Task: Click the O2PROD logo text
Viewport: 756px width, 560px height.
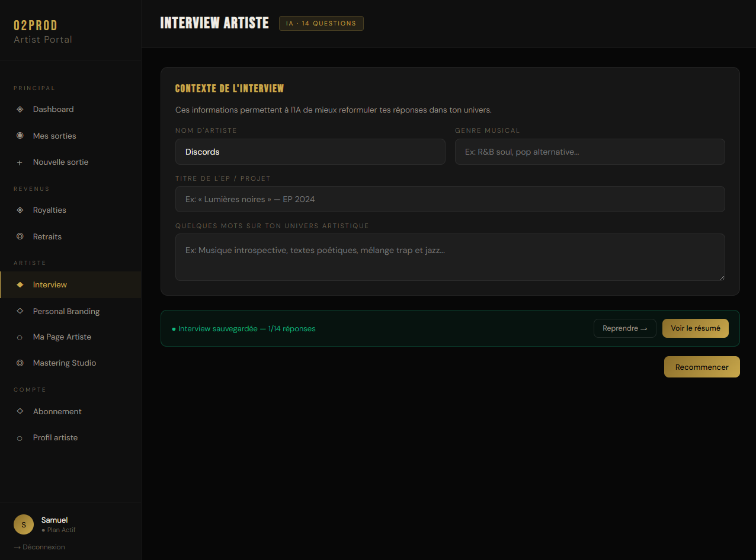Action: click(36, 25)
